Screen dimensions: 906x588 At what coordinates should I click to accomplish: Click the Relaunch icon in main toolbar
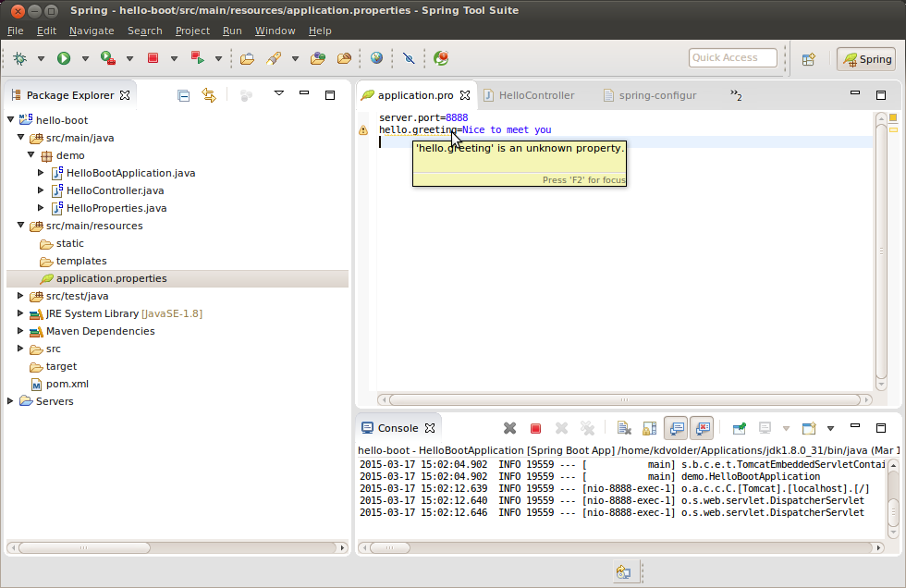click(198, 57)
